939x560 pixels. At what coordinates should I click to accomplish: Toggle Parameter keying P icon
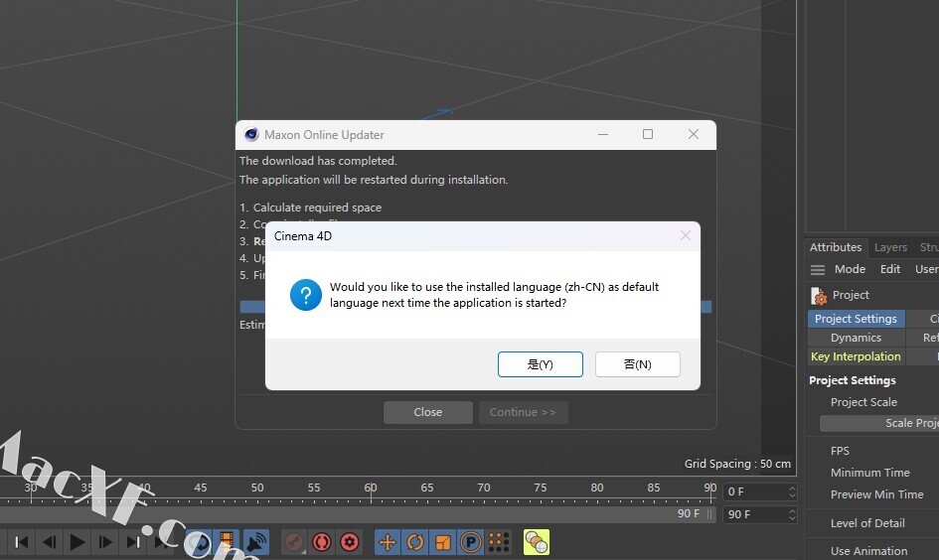coord(471,543)
